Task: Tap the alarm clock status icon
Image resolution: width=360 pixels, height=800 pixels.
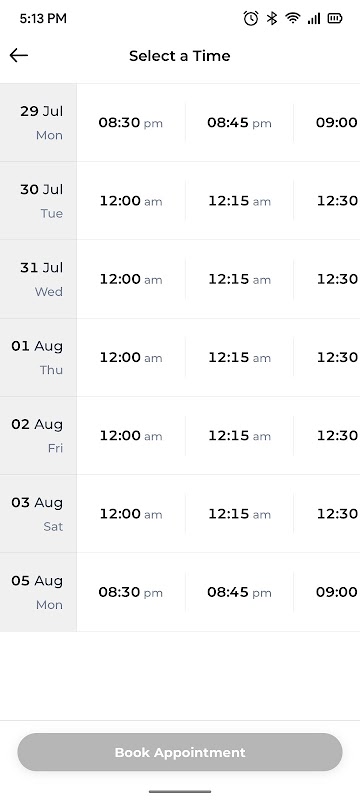Action: point(250,19)
